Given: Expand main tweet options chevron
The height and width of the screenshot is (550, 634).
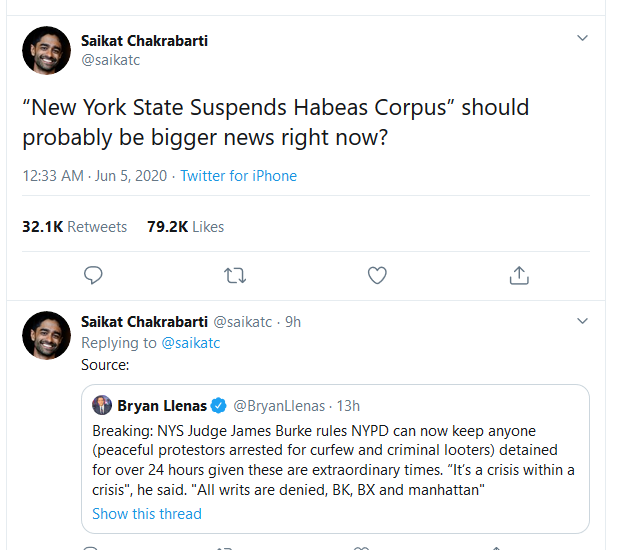Looking at the screenshot, I should pyautogui.click(x=583, y=38).
